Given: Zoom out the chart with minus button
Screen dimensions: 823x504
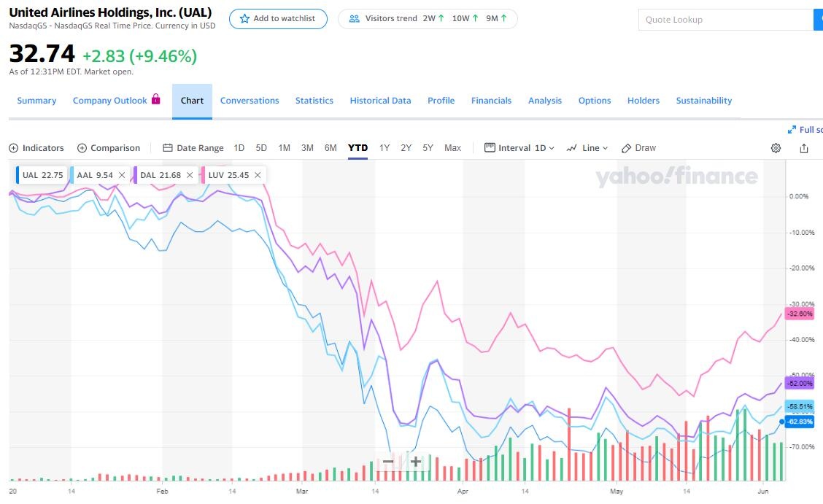Looking at the screenshot, I should click(x=388, y=461).
